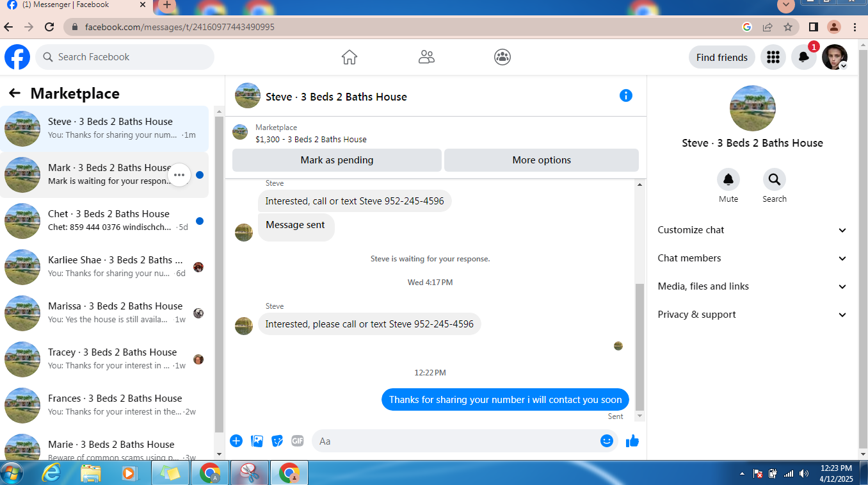Screen dimensions: 868x485
Task: Open Steve conversation in the list
Action: click(104, 129)
